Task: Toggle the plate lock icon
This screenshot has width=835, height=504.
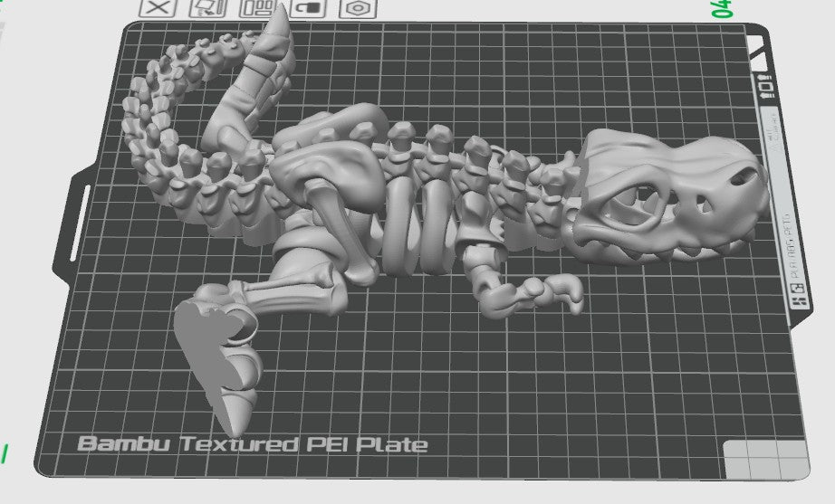Action: pyautogui.click(x=309, y=8)
